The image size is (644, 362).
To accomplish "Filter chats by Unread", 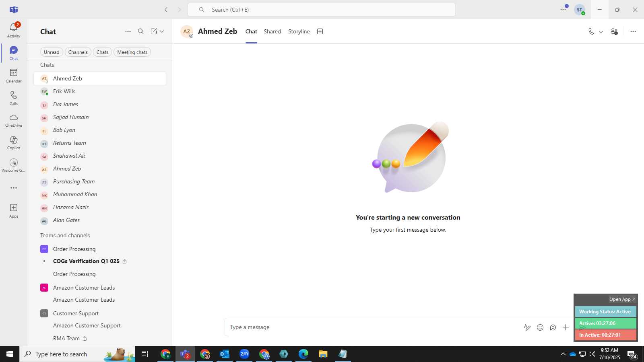I will (x=52, y=52).
